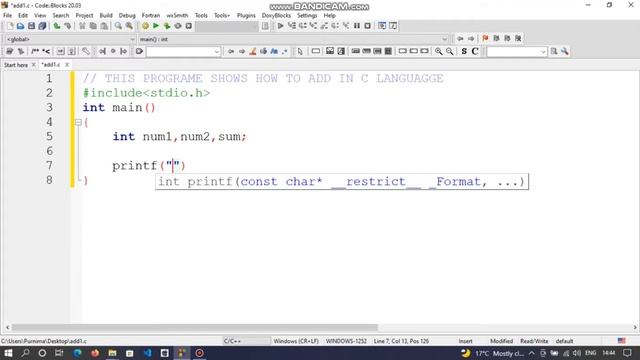Toggle comments with the C icon
Screen dimensions: 640x360
point(475,51)
